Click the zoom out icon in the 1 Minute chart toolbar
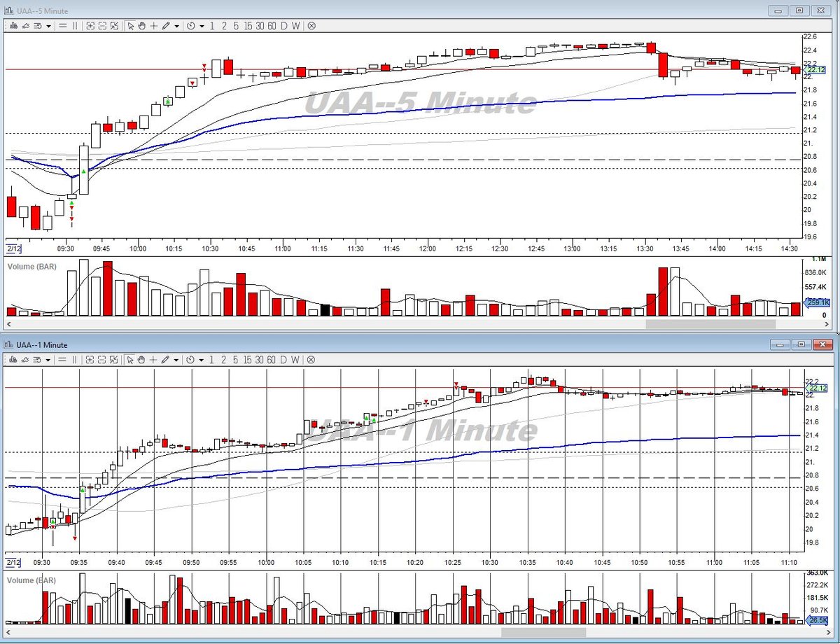The width and height of the screenshot is (840, 644). [102, 360]
